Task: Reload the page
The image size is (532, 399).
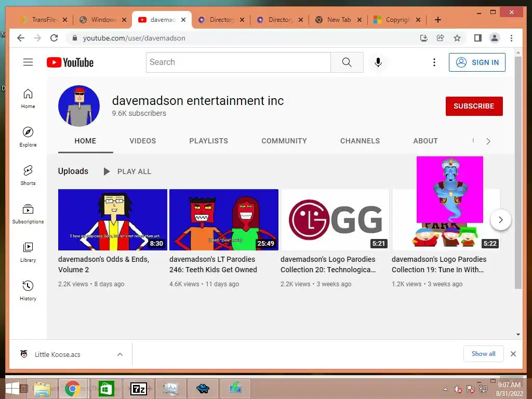Action: tap(54, 38)
